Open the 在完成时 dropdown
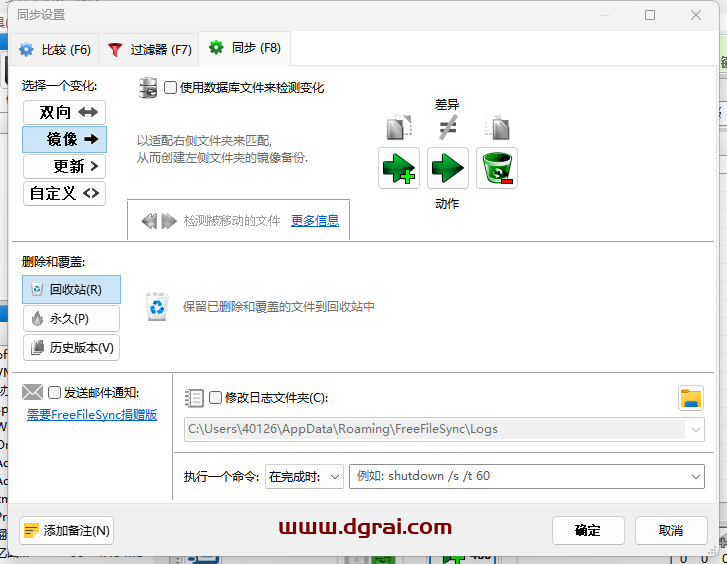The width and height of the screenshot is (727, 564). (x=304, y=476)
